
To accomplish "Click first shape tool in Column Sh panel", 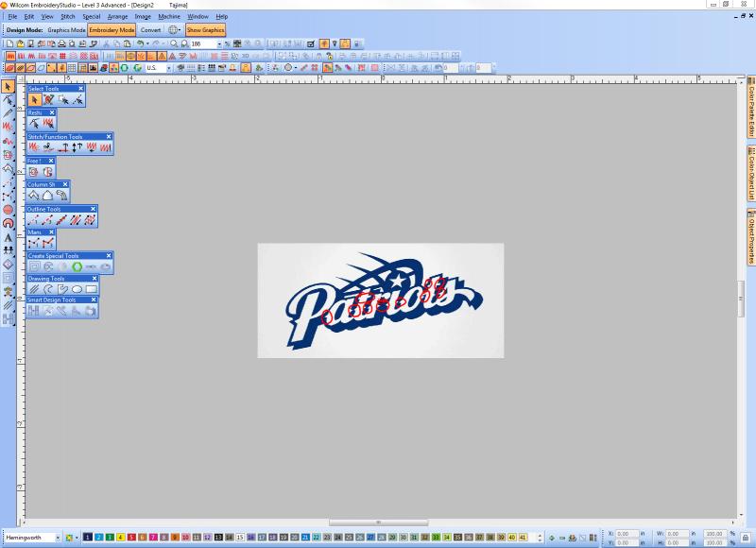I will tap(33, 196).
